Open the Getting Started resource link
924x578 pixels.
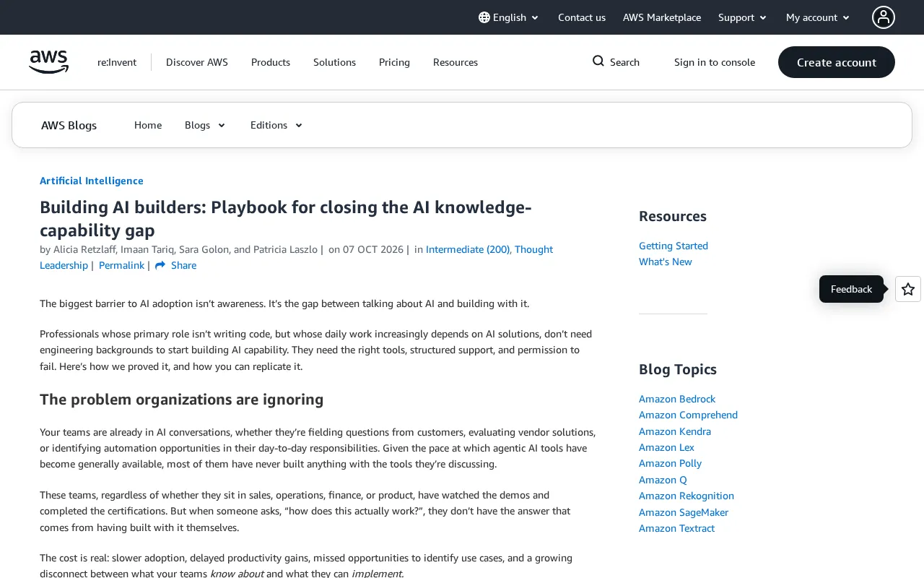674,246
